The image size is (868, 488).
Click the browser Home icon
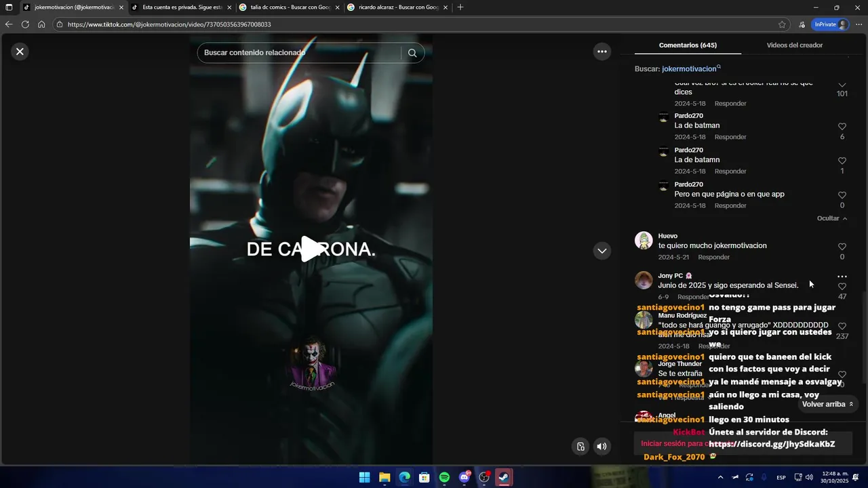41,24
